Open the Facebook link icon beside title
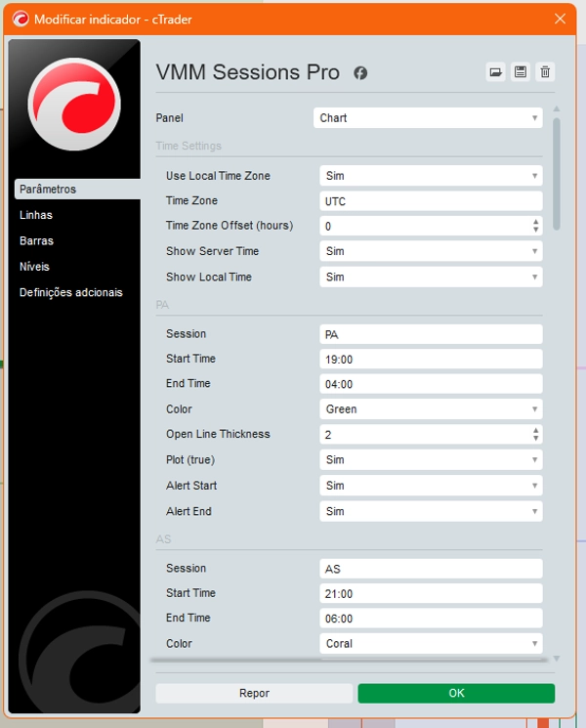 click(x=360, y=73)
